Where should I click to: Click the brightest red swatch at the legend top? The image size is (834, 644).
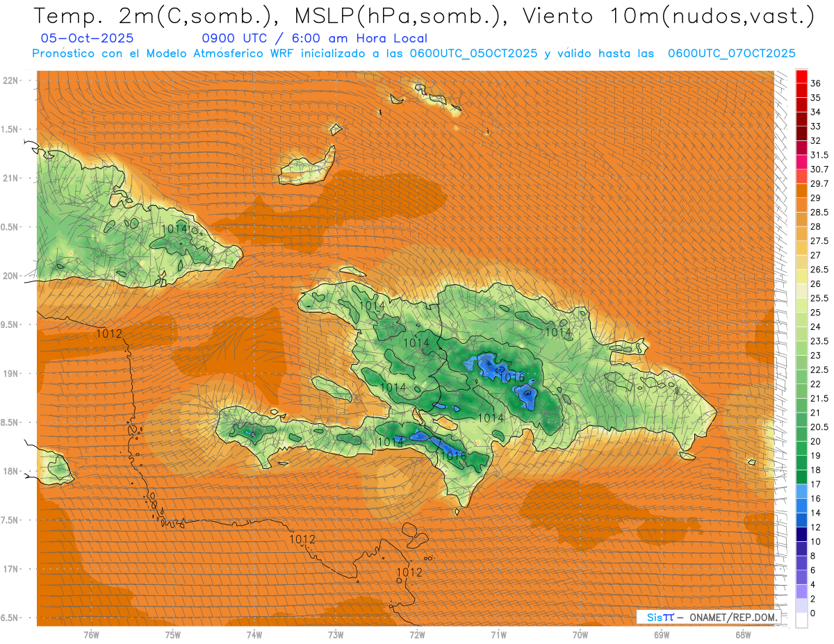pos(801,76)
